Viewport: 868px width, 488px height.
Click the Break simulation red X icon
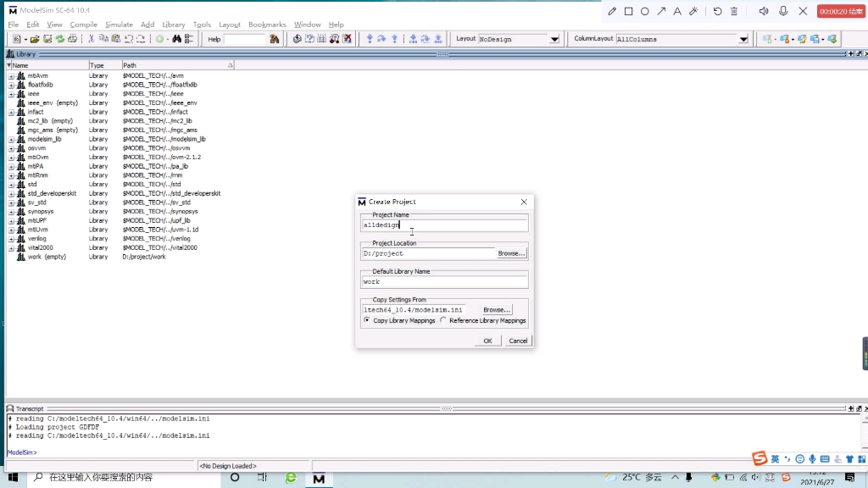click(347, 39)
